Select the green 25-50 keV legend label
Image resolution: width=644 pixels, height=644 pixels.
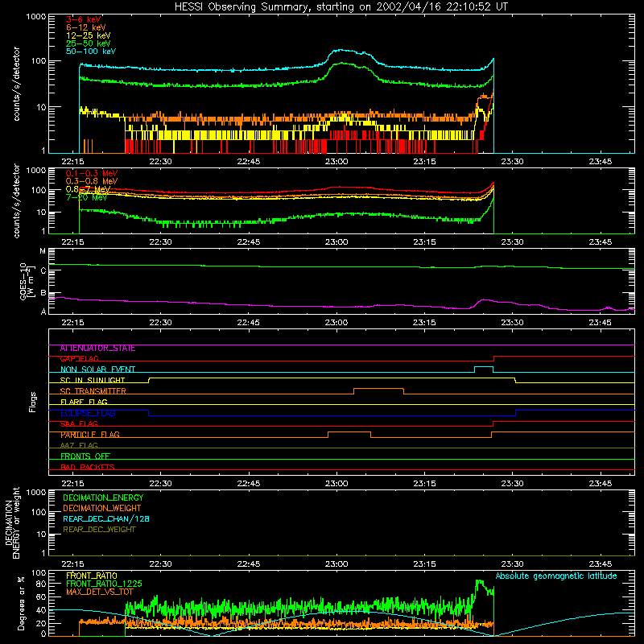pos(89,43)
